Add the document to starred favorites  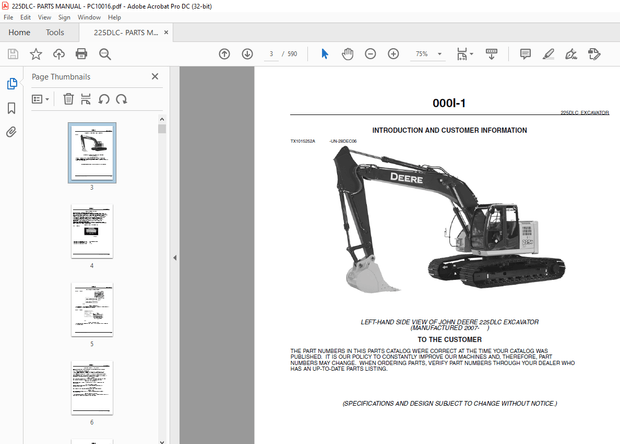click(x=36, y=54)
